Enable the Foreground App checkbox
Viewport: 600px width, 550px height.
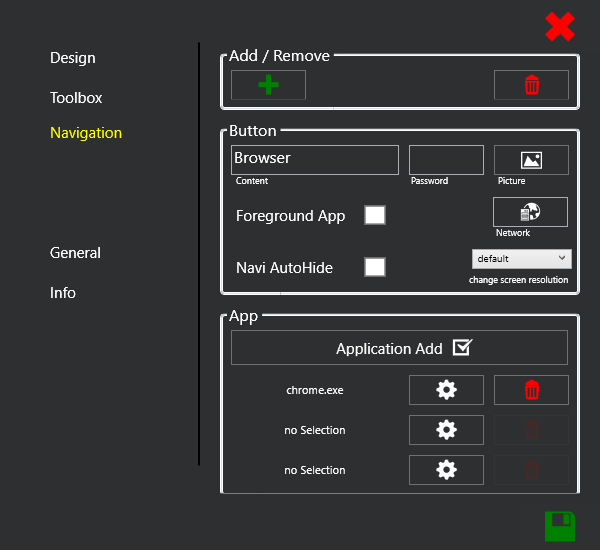[375, 215]
